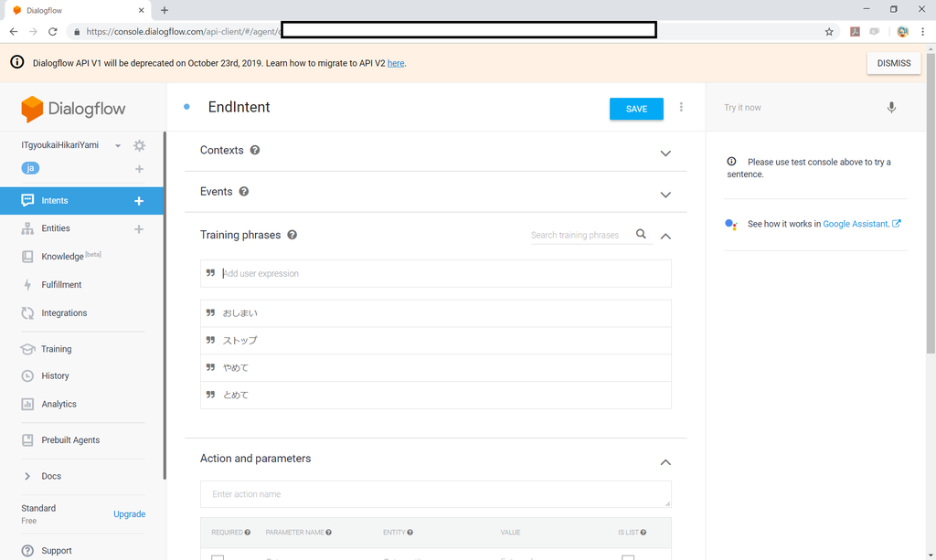Click the PDF extension icon in toolbar

pyautogui.click(x=855, y=32)
